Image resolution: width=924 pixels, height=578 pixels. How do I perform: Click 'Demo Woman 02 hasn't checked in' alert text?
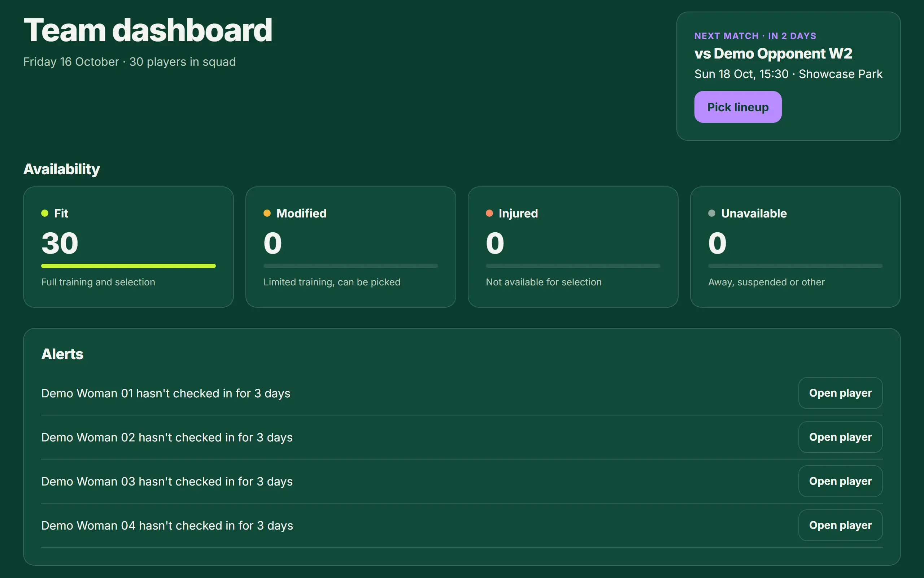click(167, 437)
